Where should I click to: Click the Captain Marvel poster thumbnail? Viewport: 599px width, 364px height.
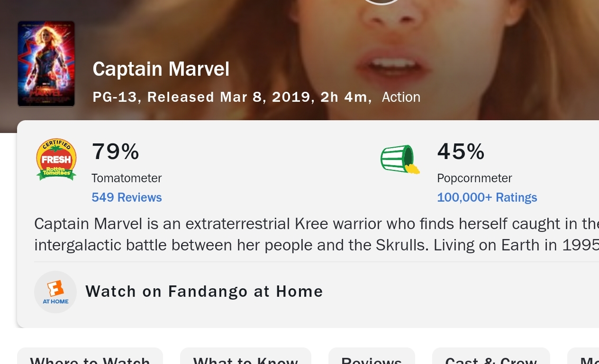click(46, 64)
